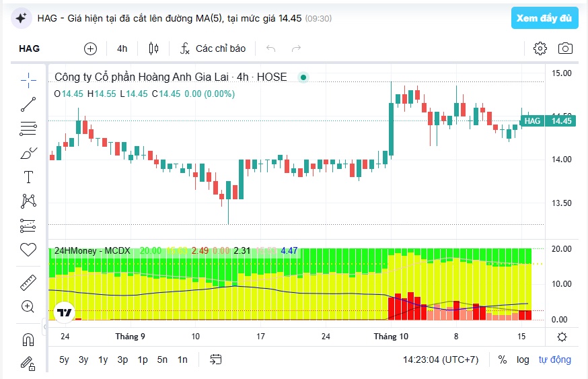Click the Tháng 9 date label
Image resolution: width=588 pixels, height=379 pixels.
[130, 336]
